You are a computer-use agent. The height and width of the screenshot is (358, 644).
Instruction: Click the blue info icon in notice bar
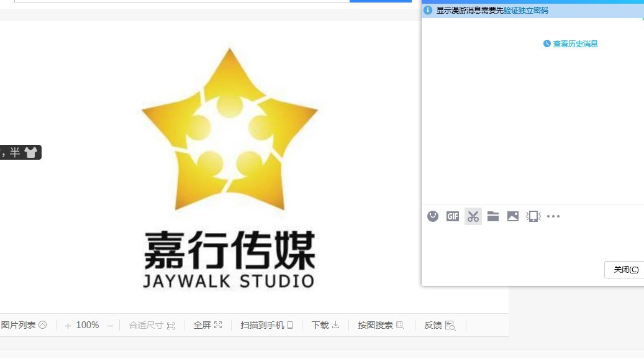click(x=428, y=11)
